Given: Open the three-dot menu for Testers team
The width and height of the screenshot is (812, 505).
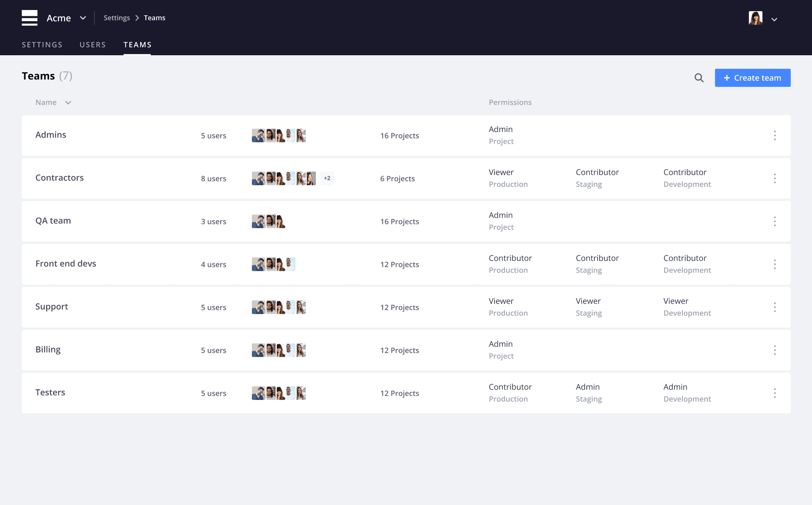Looking at the screenshot, I should point(775,393).
